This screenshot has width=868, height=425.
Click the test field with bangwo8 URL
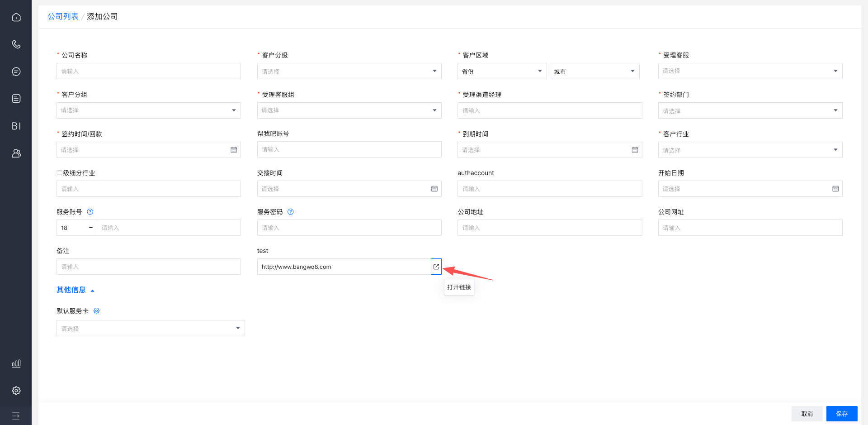(344, 267)
